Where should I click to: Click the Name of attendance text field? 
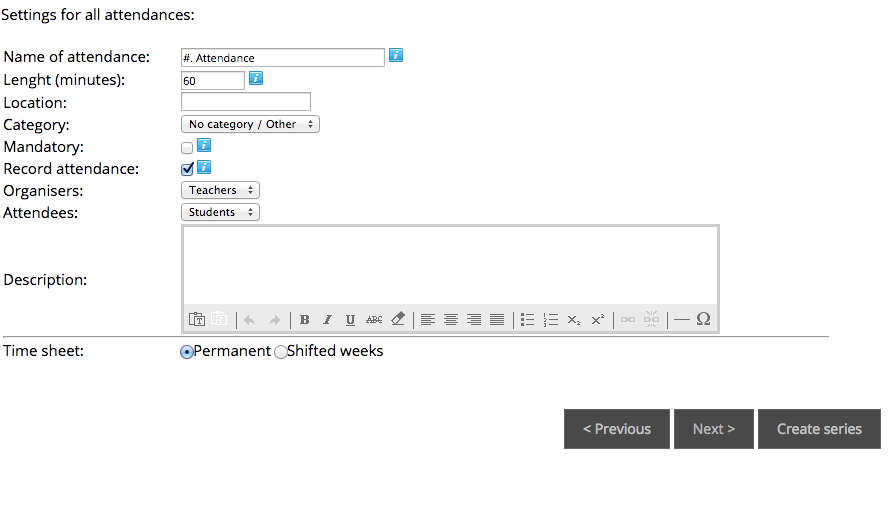[x=283, y=57]
